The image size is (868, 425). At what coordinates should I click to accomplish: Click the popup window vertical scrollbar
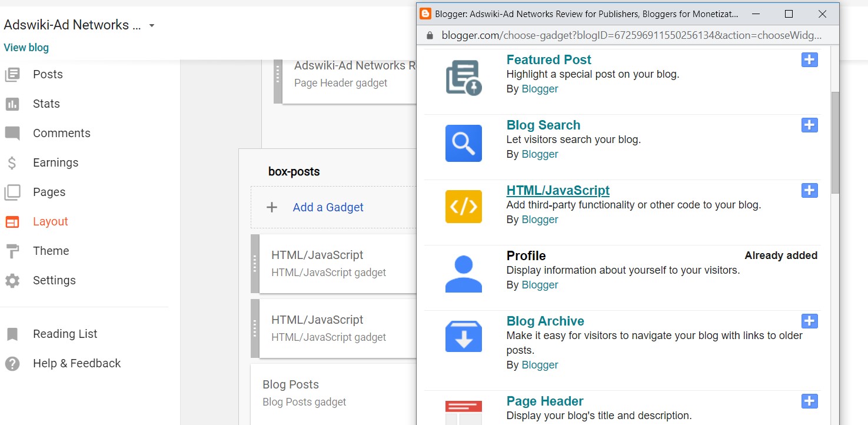[x=835, y=142]
